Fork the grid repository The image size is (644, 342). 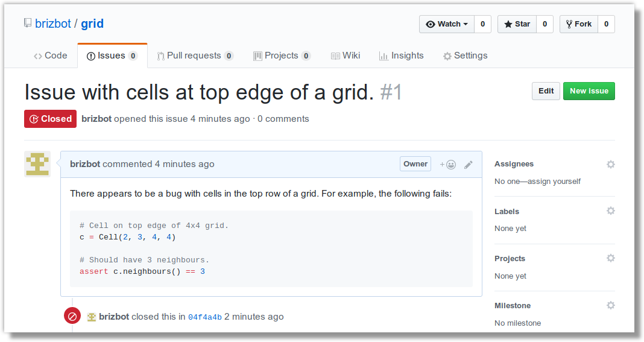(578, 24)
